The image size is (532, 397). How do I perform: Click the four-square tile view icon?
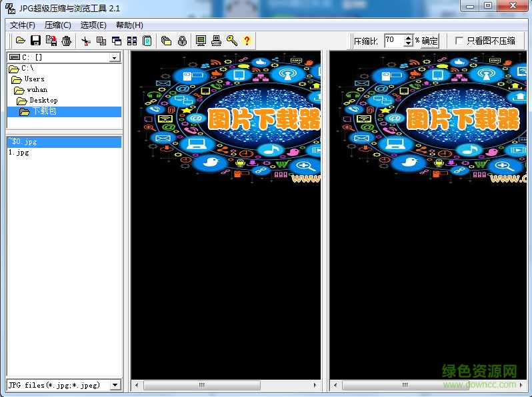[x=132, y=41]
